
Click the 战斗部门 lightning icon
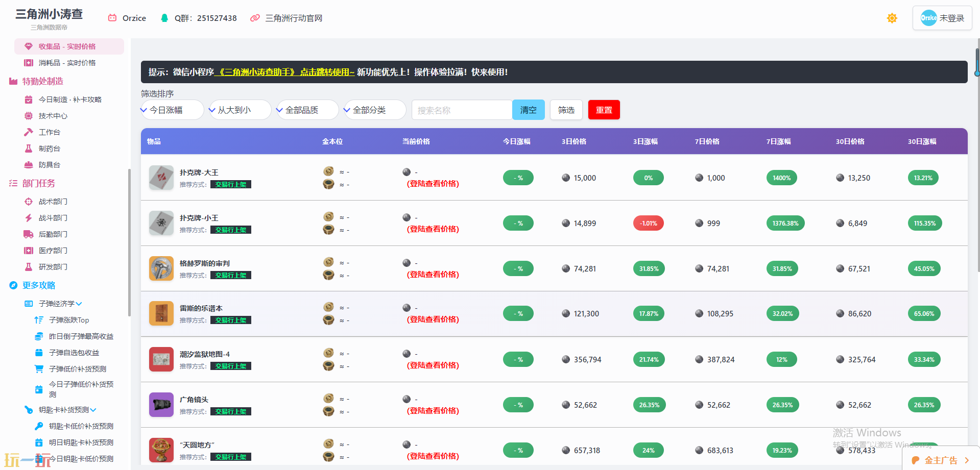coord(29,218)
